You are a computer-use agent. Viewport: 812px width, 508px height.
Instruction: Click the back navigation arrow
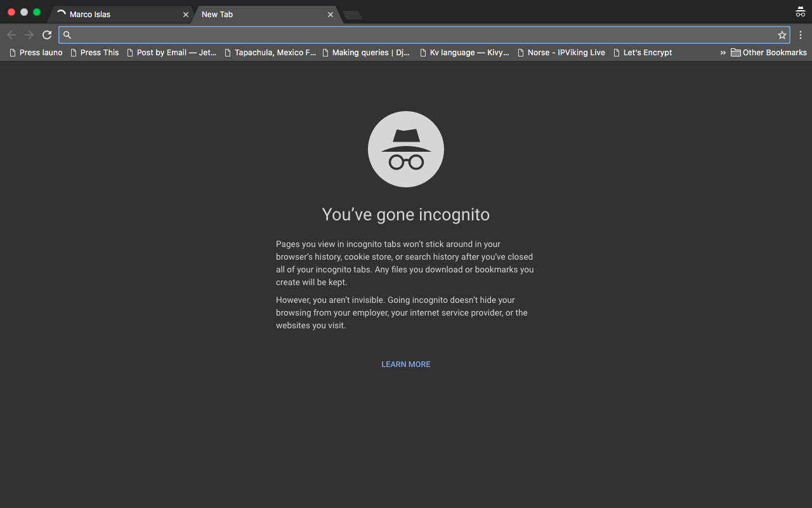[11, 35]
